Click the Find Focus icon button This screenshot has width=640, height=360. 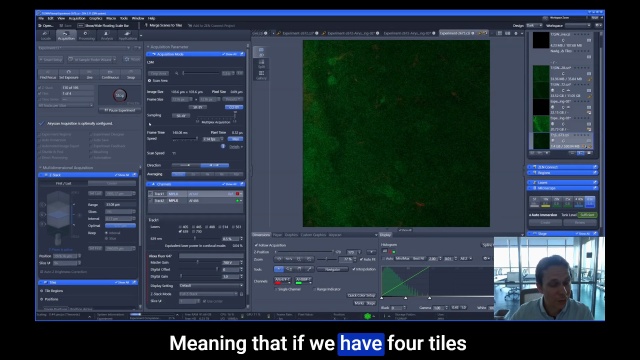48,74
